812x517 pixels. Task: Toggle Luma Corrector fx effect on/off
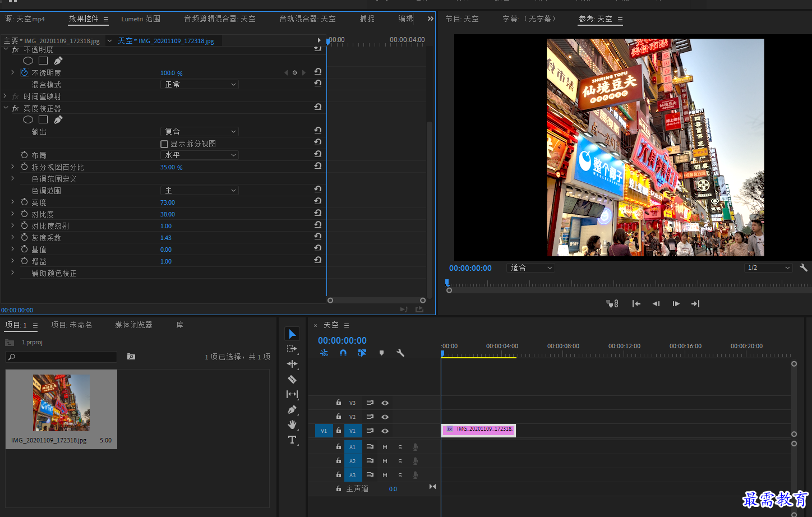[16, 108]
